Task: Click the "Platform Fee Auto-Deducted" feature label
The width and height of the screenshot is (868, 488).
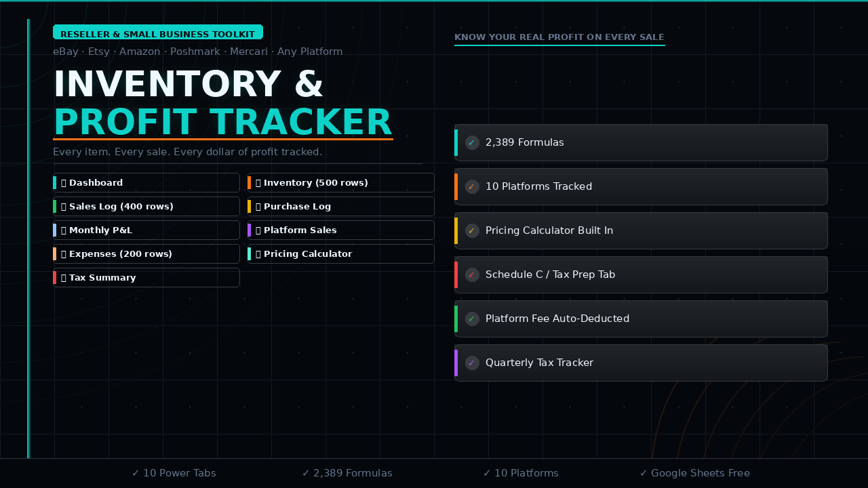Action: point(557,319)
